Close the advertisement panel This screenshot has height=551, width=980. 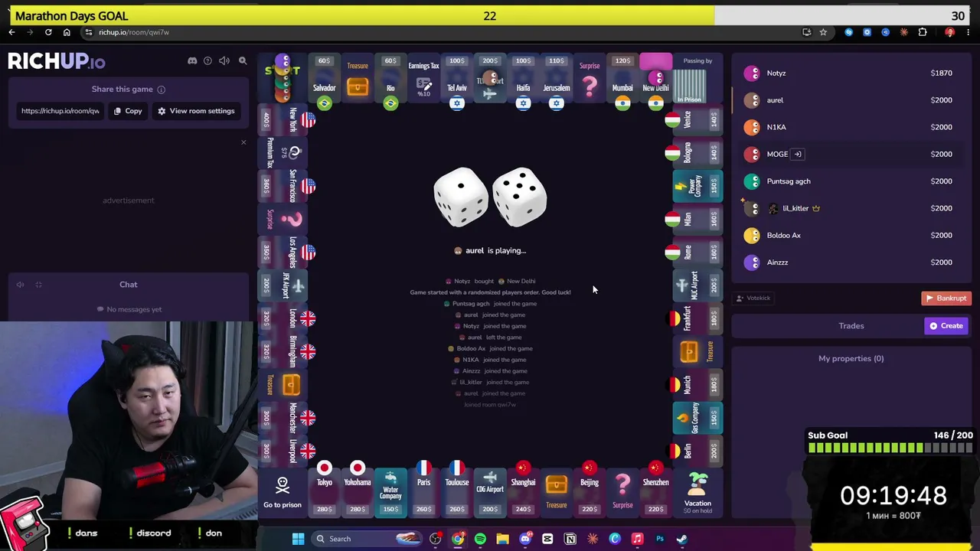(243, 142)
